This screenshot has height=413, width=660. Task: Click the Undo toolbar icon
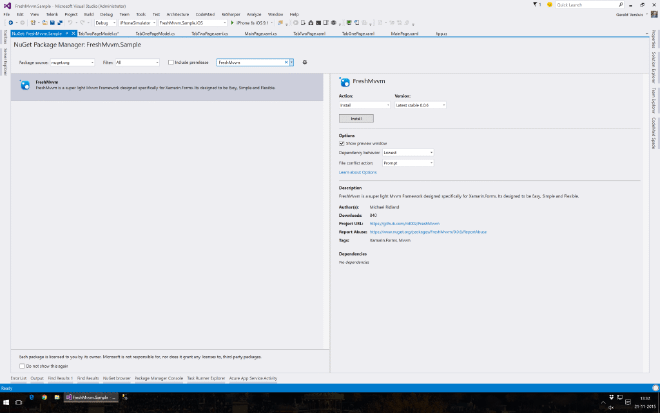70,23
